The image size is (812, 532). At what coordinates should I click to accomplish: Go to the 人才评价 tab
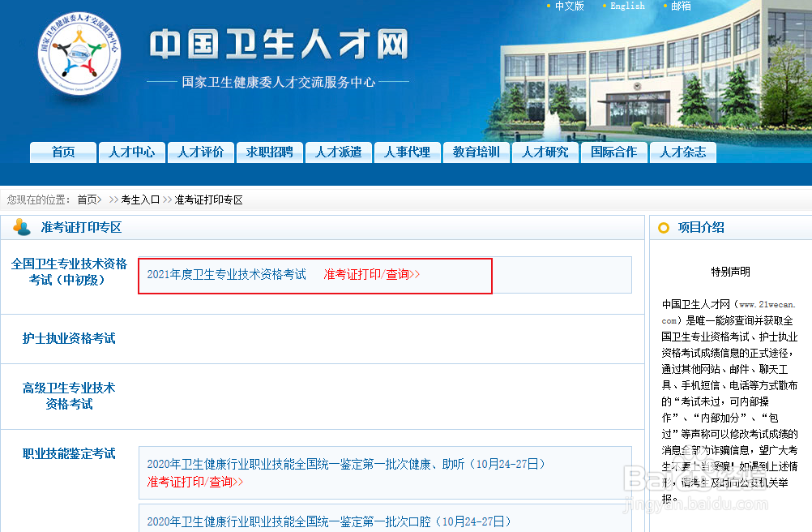201,152
